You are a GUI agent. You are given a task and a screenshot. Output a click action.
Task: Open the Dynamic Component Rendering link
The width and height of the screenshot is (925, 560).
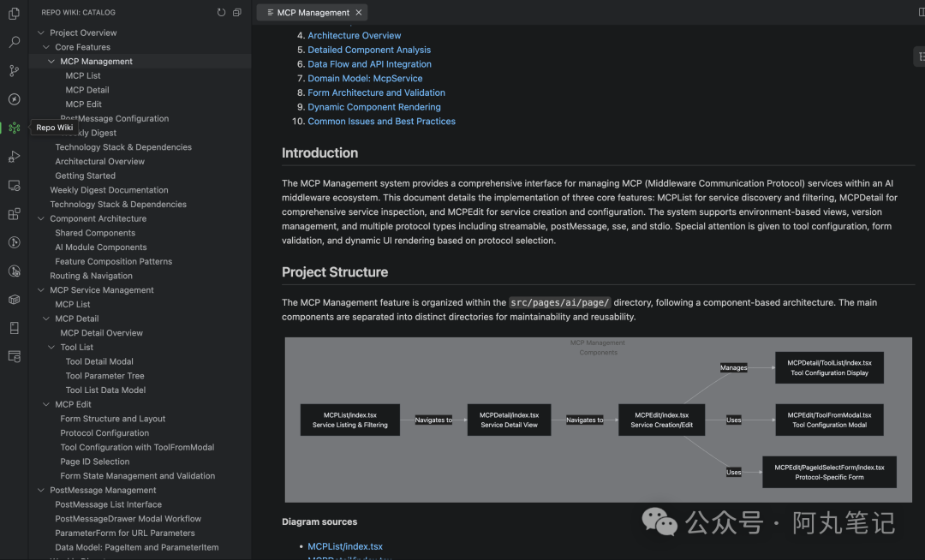374,107
